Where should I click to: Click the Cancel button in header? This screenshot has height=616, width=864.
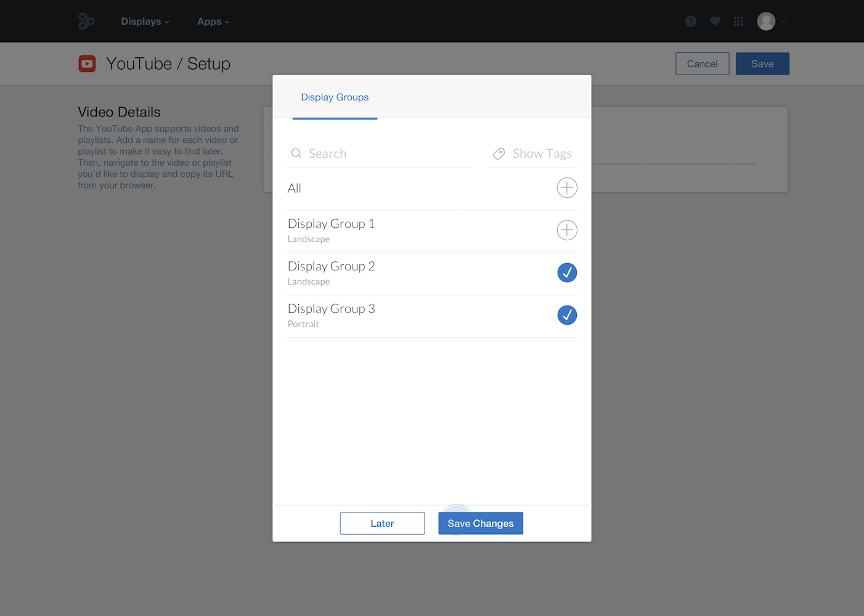point(702,64)
